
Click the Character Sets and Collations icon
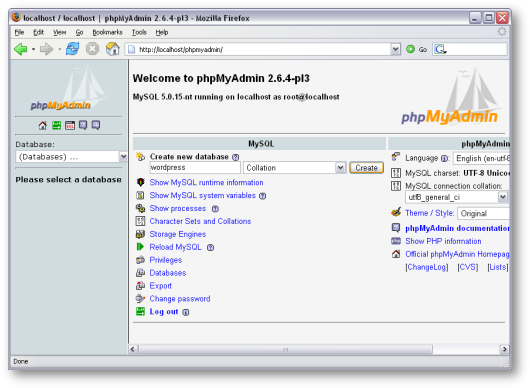coord(140,221)
